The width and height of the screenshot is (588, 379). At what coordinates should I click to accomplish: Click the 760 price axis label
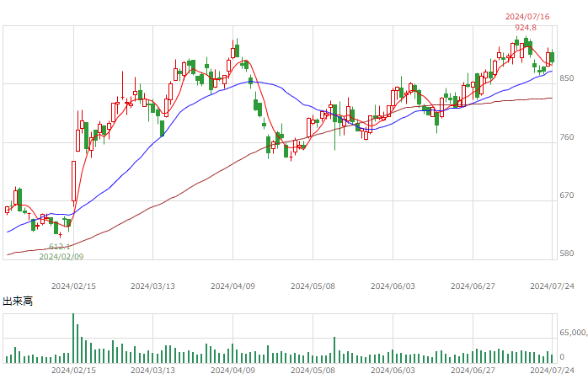click(x=567, y=136)
